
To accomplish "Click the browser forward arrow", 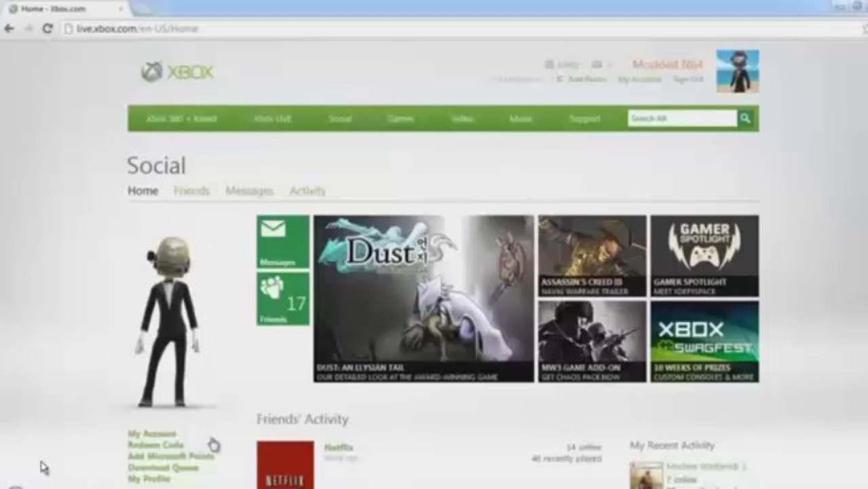I will [x=29, y=29].
